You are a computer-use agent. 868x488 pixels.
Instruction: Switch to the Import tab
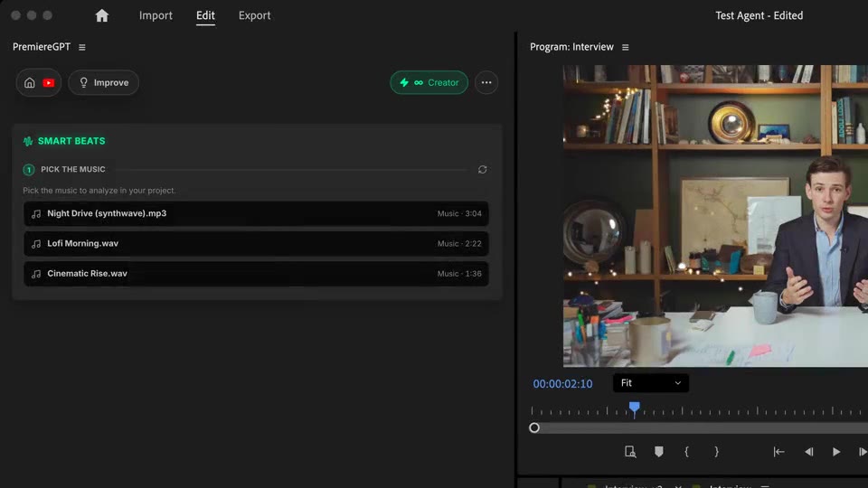point(156,15)
